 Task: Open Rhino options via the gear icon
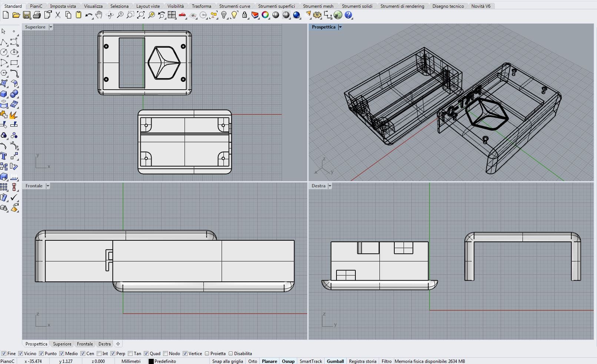coord(318,16)
